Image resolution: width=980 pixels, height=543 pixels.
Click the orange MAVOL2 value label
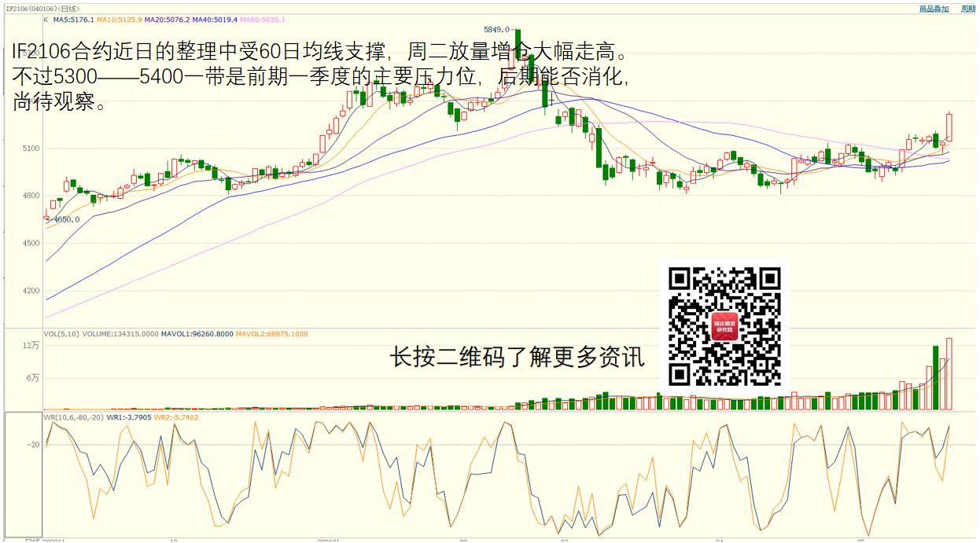click(x=272, y=334)
